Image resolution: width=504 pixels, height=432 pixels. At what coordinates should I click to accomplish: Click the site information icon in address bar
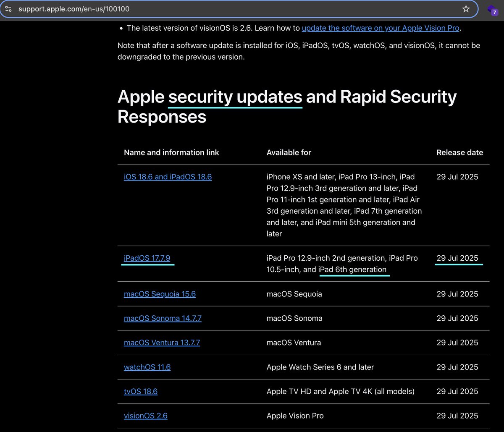pos(8,9)
